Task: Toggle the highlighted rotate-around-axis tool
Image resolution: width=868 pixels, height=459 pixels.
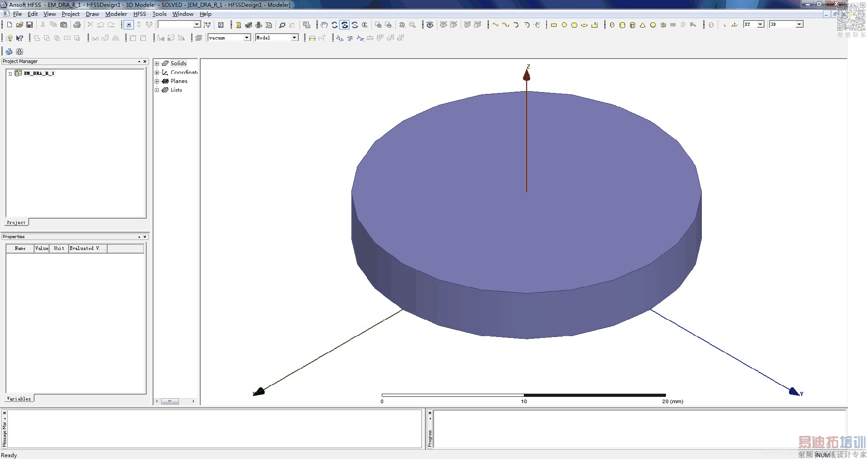Action: (x=345, y=25)
